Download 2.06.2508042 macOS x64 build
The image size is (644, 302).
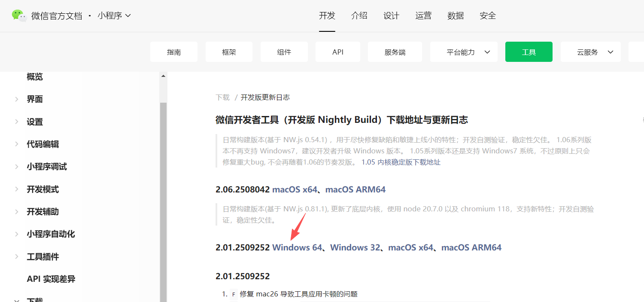tap(295, 189)
